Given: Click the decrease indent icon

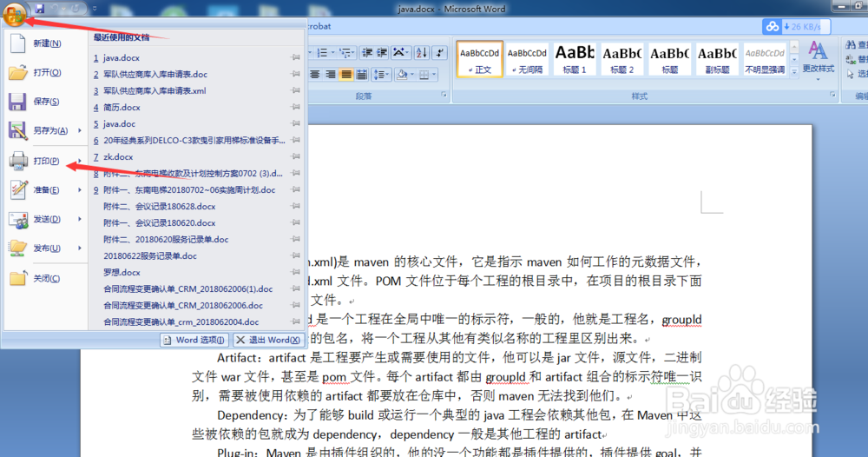Looking at the screenshot, I should [367, 53].
